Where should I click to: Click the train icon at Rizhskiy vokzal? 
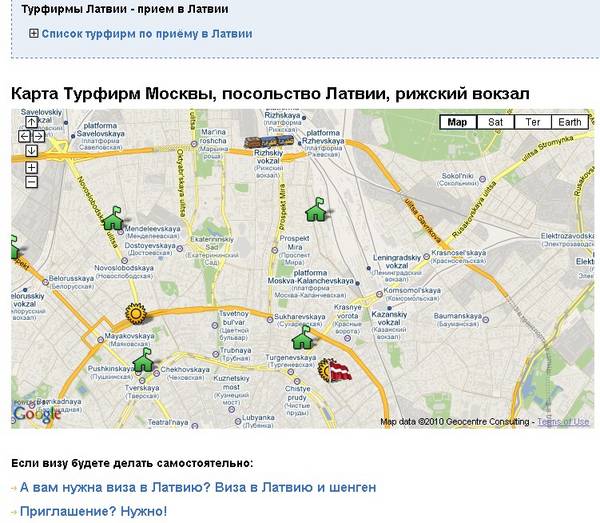[x=269, y=142]
